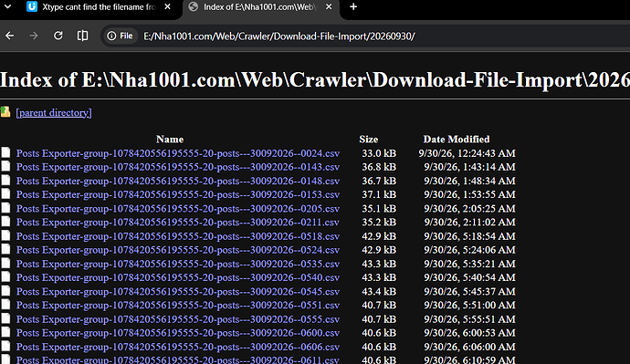Sort by the Date Modified header
Screen dimensions: 630x364
tap(457, 140)
